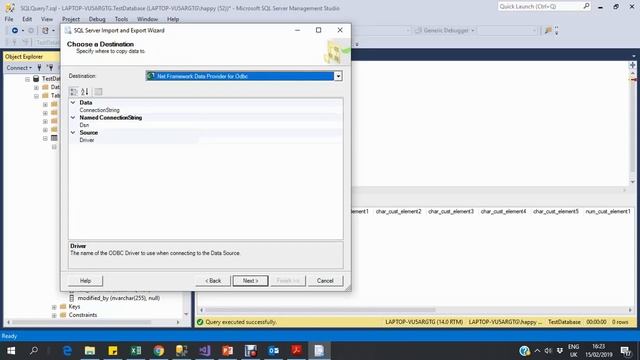Screen dimensions: 640x360
Task: Launch Microsoft Edge from taskbar
Action: point(67,351)
